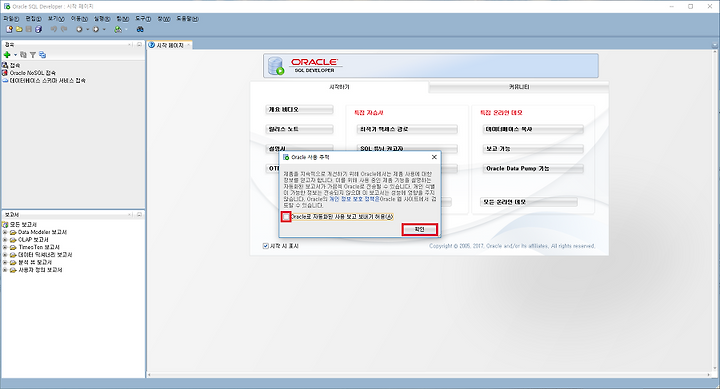This screenshot has height=389, width=720.
Task: Click the SQL Tuning Advisor button
Action: 407,148
